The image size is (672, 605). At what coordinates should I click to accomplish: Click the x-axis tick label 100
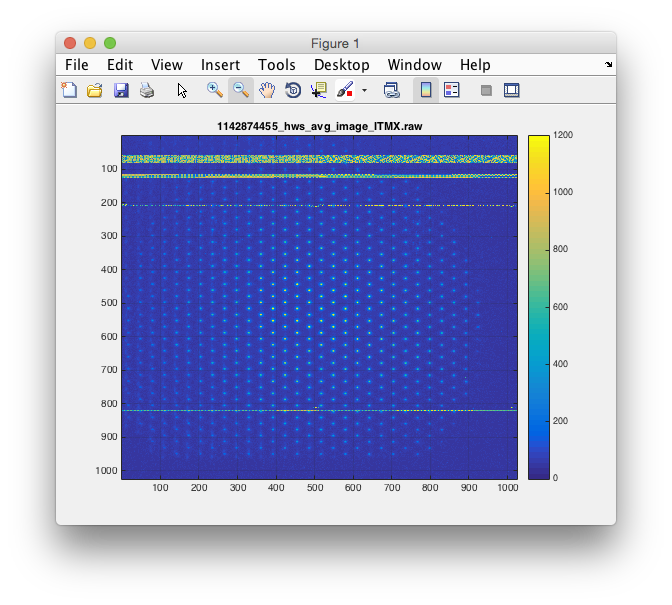coord(160,488)
